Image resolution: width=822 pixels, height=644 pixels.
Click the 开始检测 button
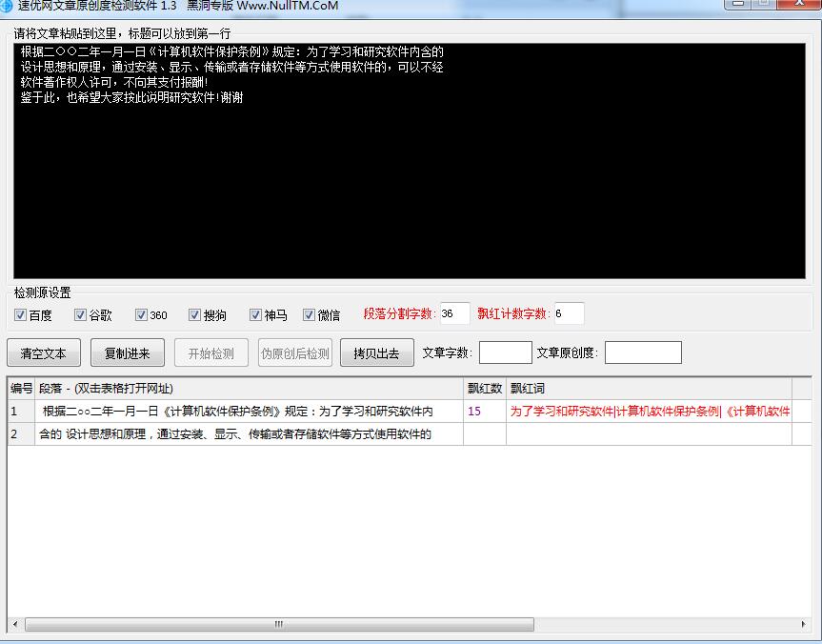[211, 352]
